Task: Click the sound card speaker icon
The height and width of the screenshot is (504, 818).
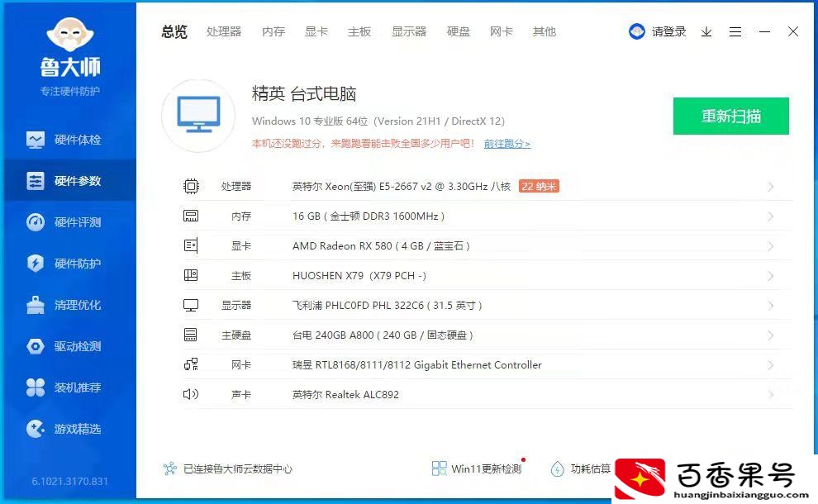Action: click(x=191, y=394)
